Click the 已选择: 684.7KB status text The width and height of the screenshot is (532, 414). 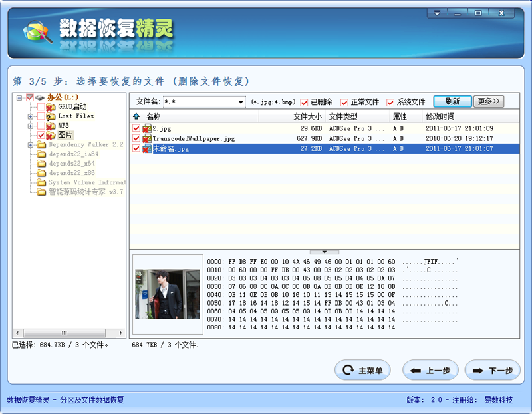60,345
